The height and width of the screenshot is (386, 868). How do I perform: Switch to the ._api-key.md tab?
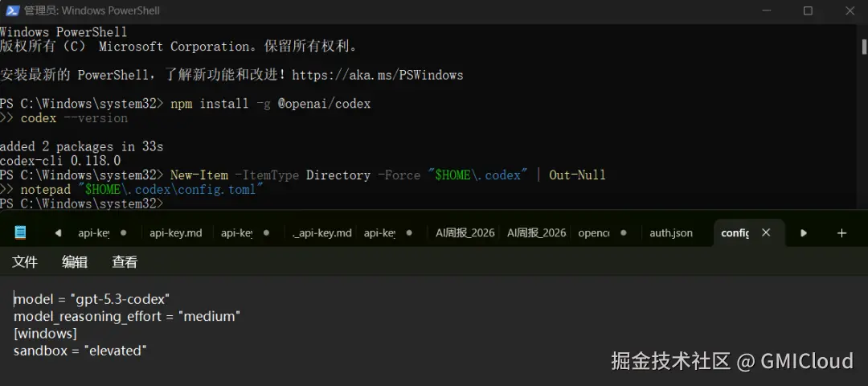[322, 233]
